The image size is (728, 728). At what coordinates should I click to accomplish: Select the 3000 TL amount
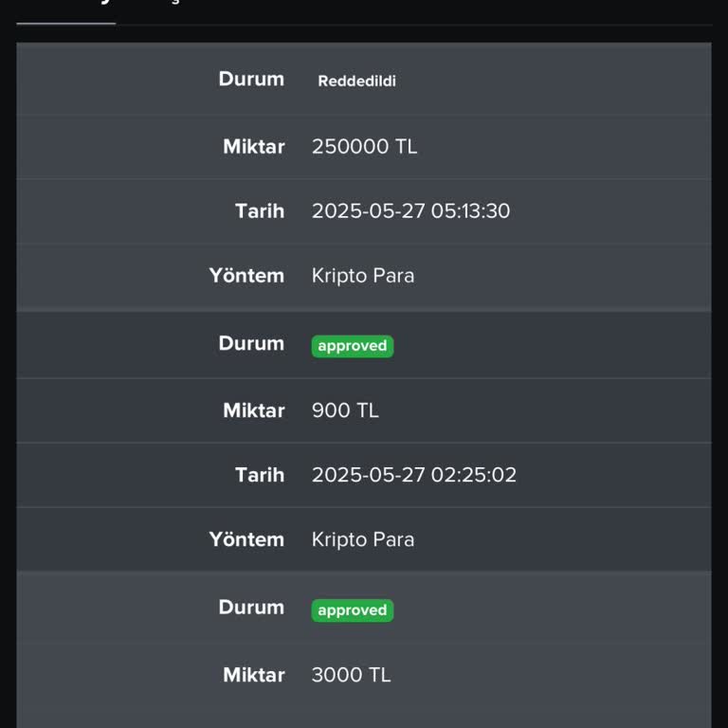(351, 675)
